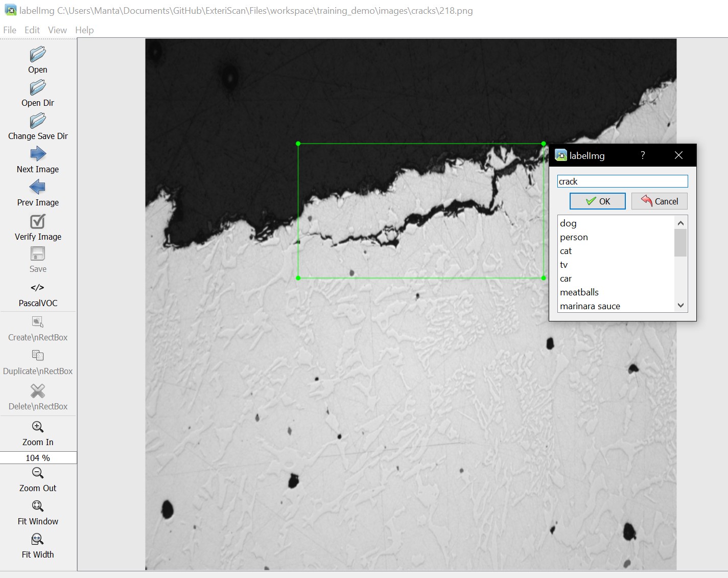Open the File menu

(x=10, y=30)
